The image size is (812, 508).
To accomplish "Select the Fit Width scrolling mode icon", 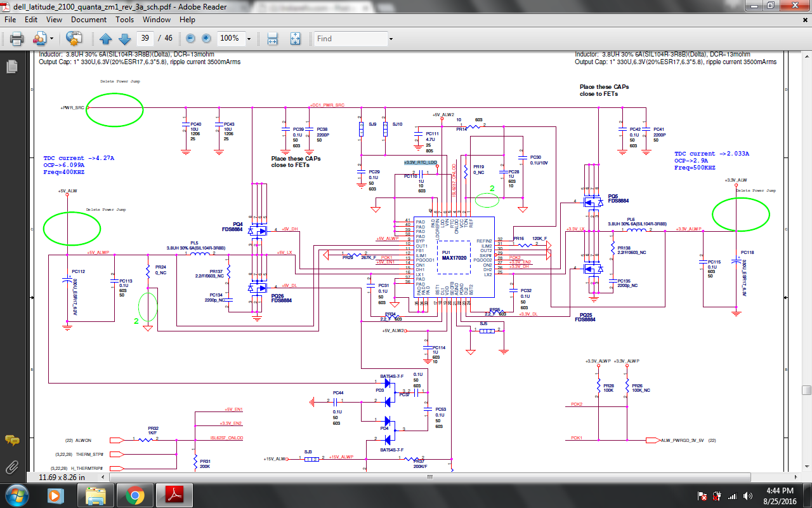I will coord(273,39).
